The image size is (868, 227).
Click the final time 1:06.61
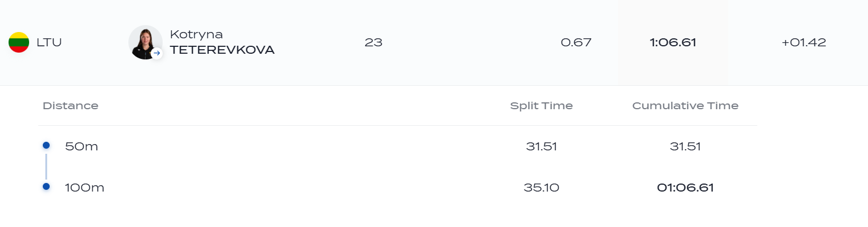(673, 42)
